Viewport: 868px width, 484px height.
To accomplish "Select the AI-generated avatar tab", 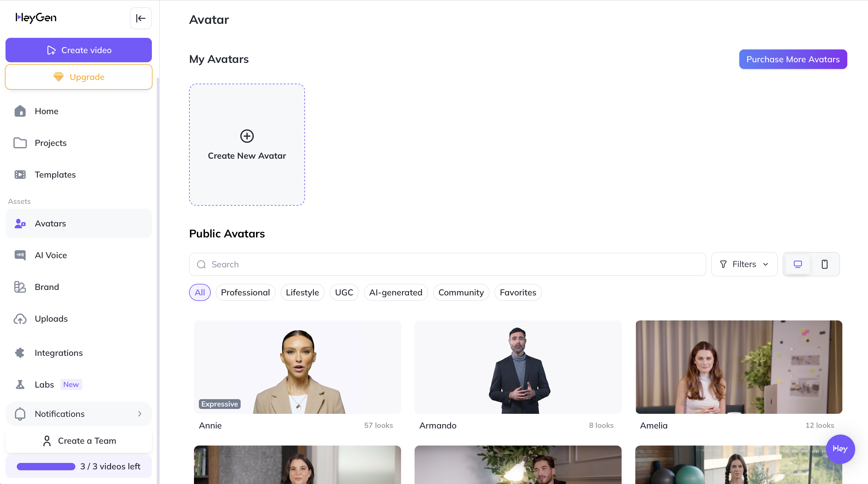I will 396,293.
